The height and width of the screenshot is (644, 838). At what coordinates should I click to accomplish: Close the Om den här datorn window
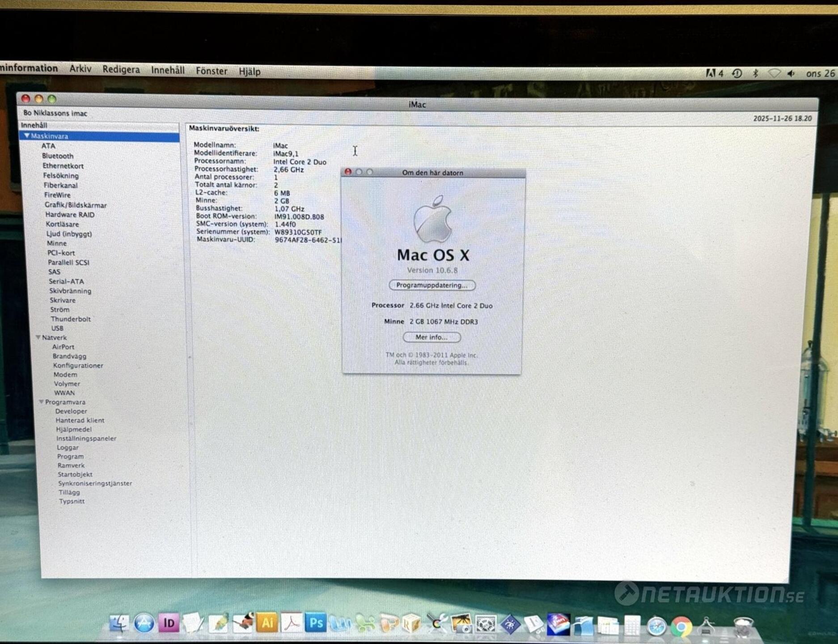click(x=348, y=172)
